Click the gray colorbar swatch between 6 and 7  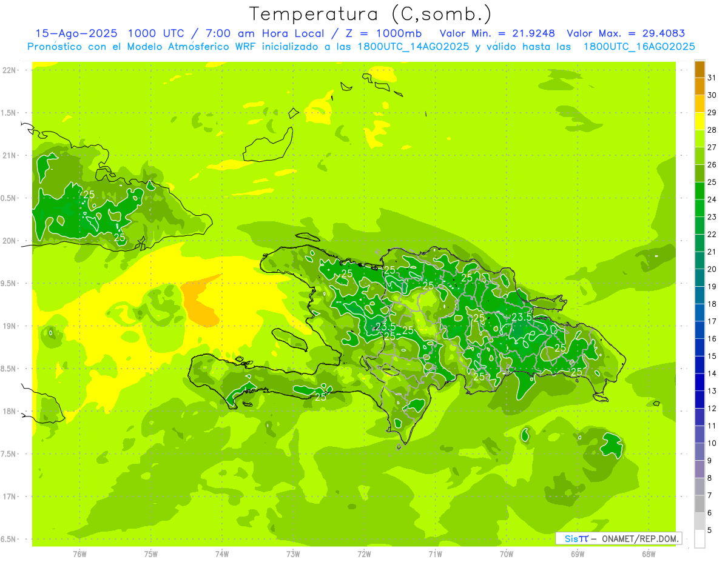(x=699, y=504)
